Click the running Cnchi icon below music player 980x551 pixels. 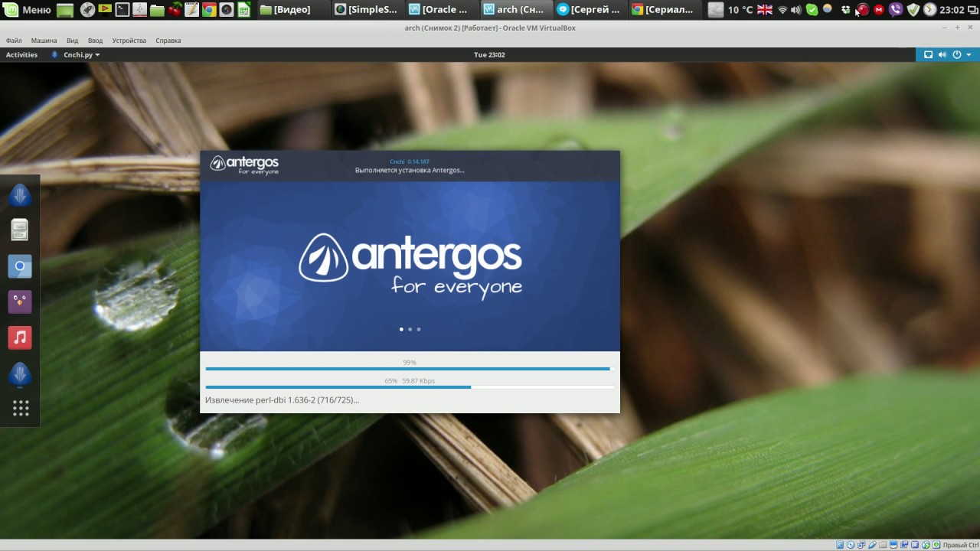tap(20, 374)
